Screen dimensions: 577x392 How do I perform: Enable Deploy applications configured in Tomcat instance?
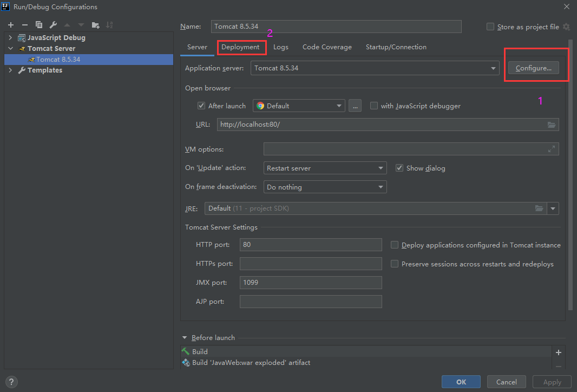click(x=395, y=245)
